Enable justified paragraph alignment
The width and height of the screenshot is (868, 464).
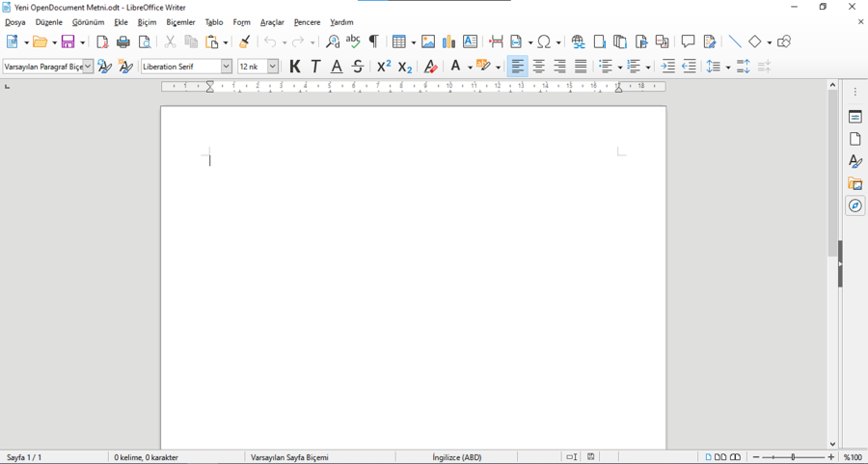[x=581, y=67]
